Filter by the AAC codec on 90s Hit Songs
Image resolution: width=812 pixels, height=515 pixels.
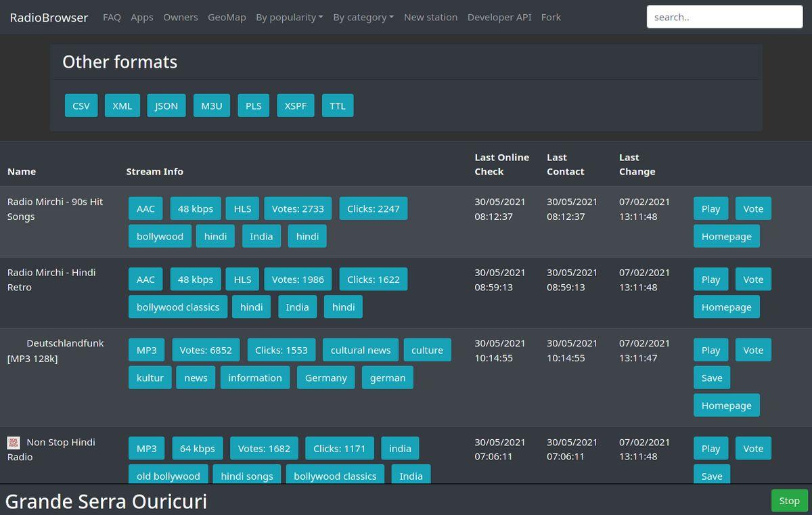tap(145, 209)
